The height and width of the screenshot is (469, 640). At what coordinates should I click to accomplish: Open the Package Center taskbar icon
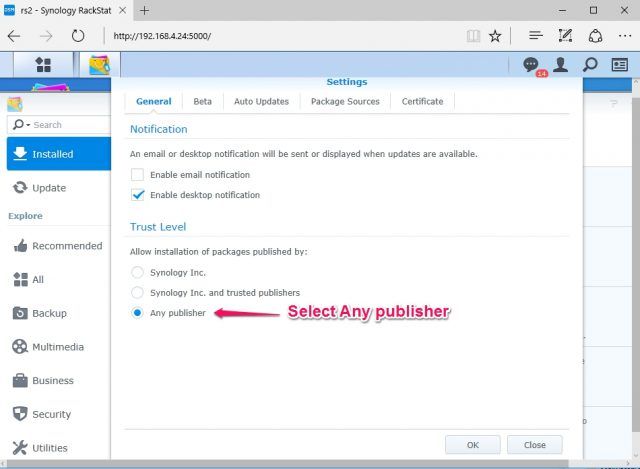click(100, 64)
